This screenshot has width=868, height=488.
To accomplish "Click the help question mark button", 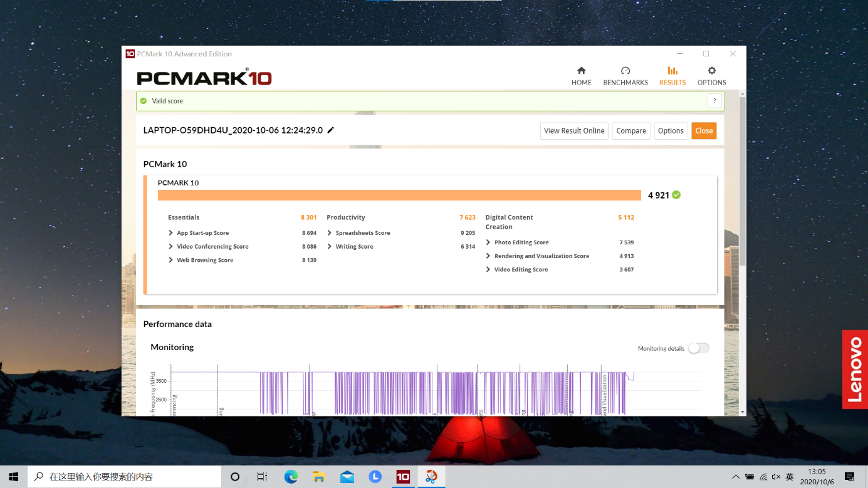I will click(x=714, y=101).
